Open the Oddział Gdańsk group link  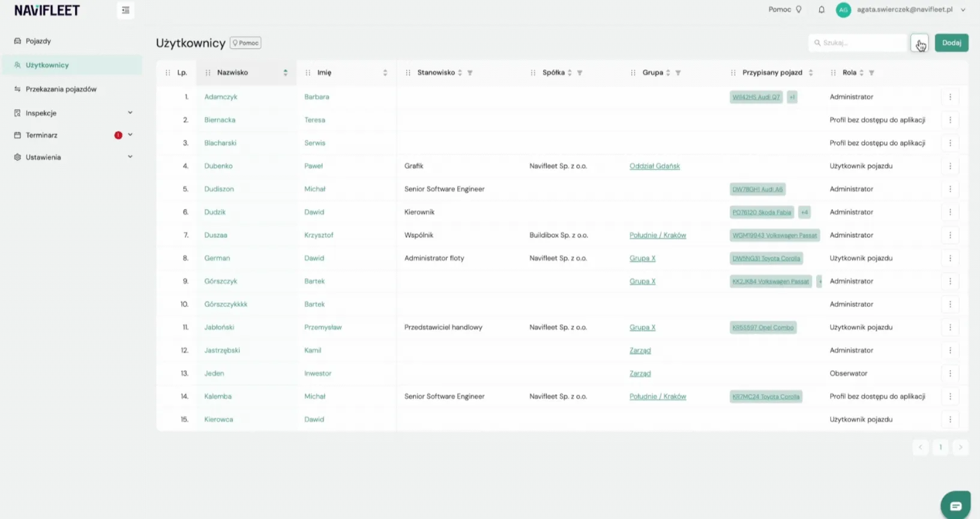655,166
